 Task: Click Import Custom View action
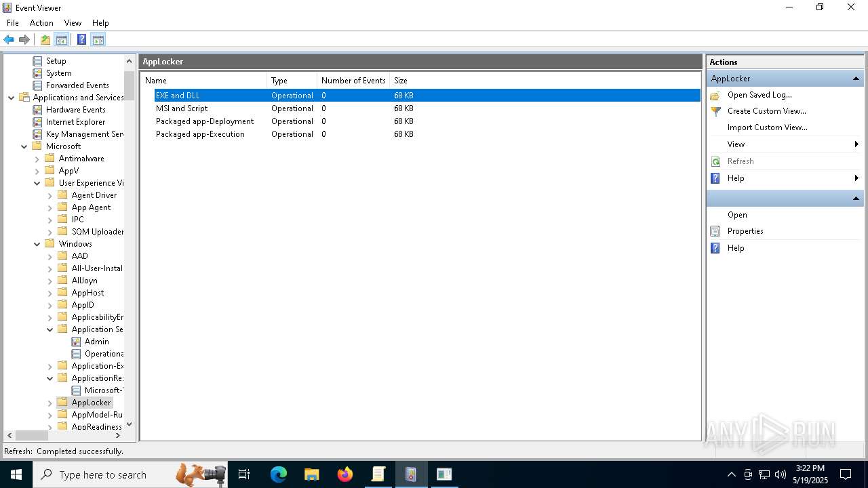click(x=768, y=127)
